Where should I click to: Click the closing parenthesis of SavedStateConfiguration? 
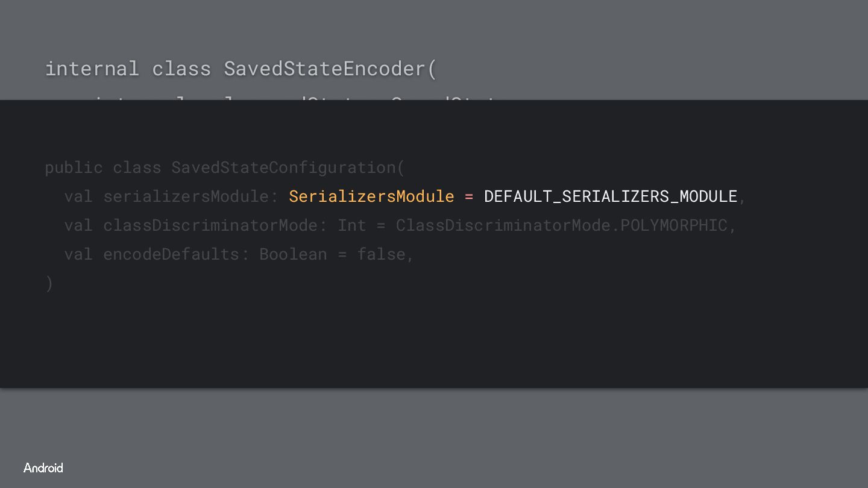tap(49, 283)
